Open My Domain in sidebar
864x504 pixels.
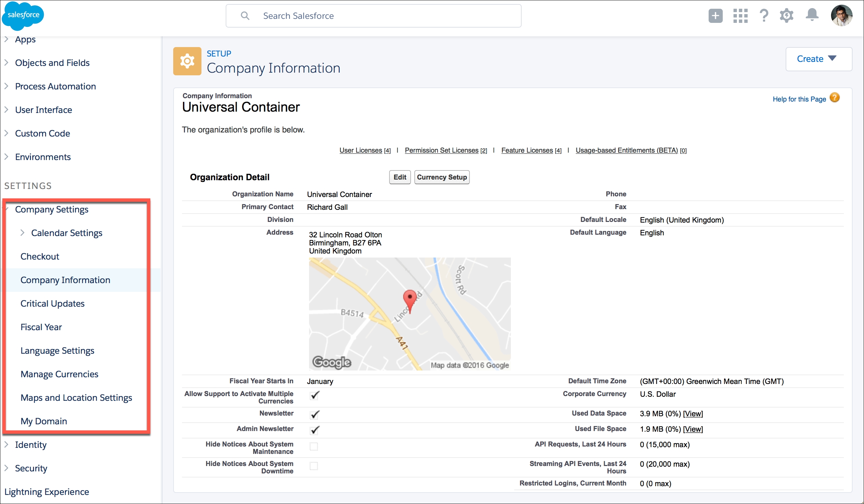43,421
